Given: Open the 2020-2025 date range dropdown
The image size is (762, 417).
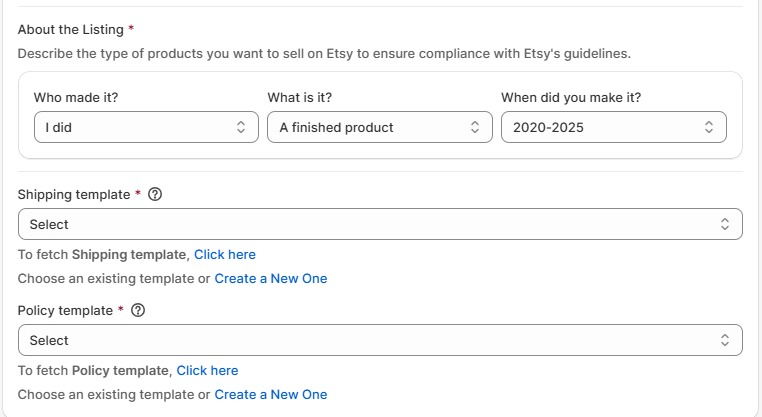Looking at the screenshot, I should pos(614,127).
